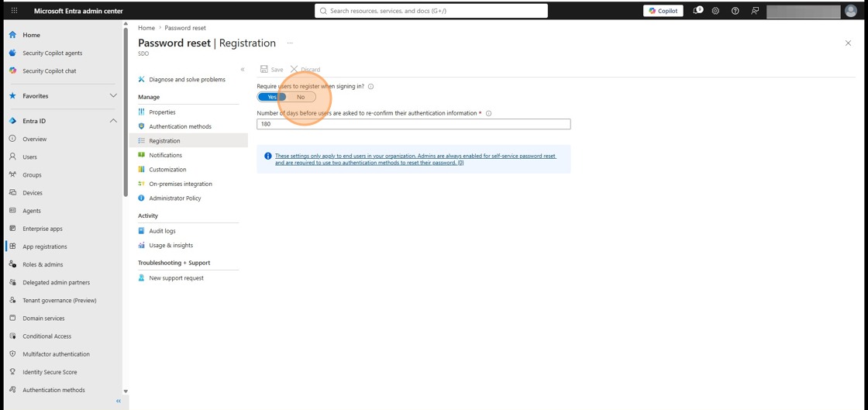
Task: Click info icon beside require registration label
Action: [x=371, y=87]
